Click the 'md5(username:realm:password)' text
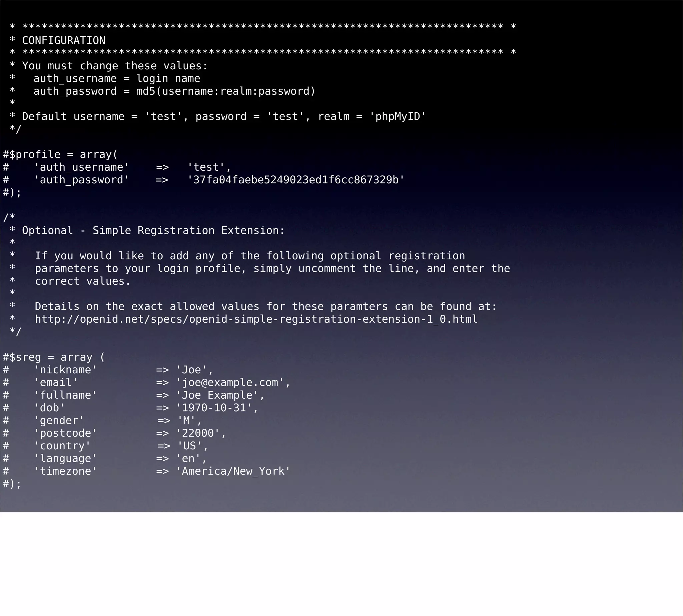Viewport: 683px width, 616px height. coord(226,91)
